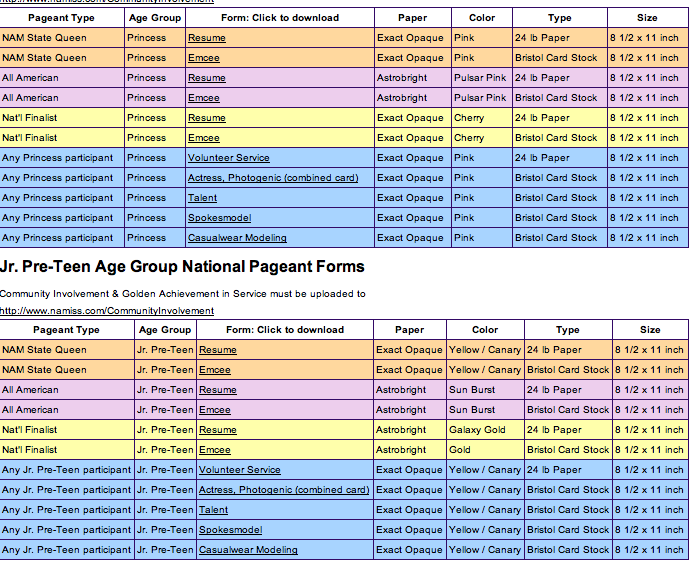Click 24 lb Paper cell in Princess Volunteer Service row

[x=560, y=158]
